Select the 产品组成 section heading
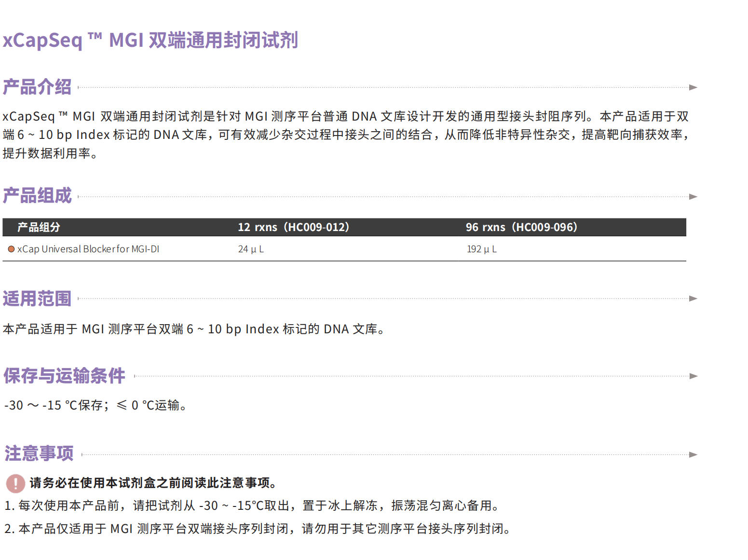The width and height of the screenshot is (748, 560). point(37,196)
